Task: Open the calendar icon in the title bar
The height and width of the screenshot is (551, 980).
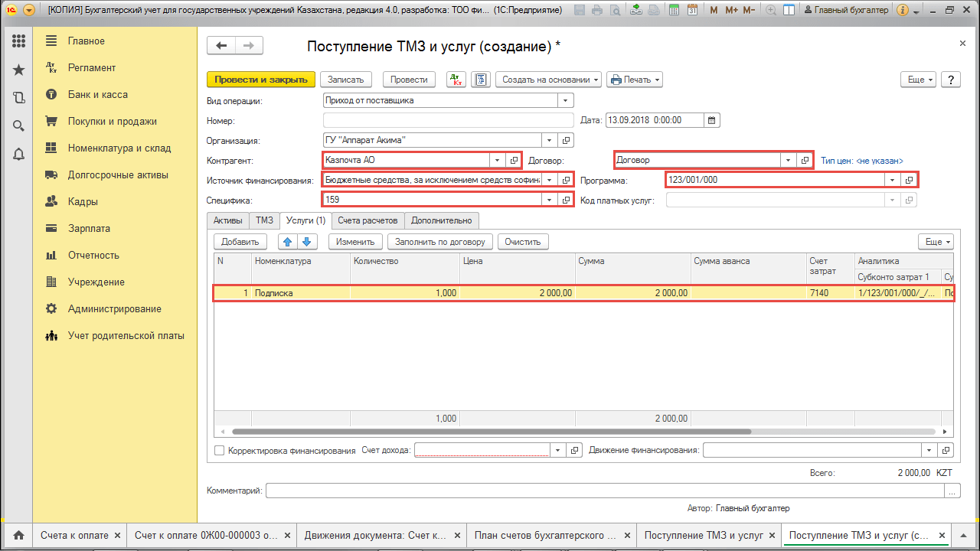Action: 691,10
